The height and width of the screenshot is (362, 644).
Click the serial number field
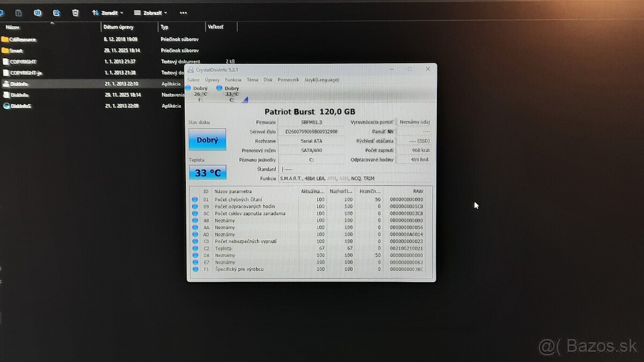pyautogui.click(x=311, y=131)
